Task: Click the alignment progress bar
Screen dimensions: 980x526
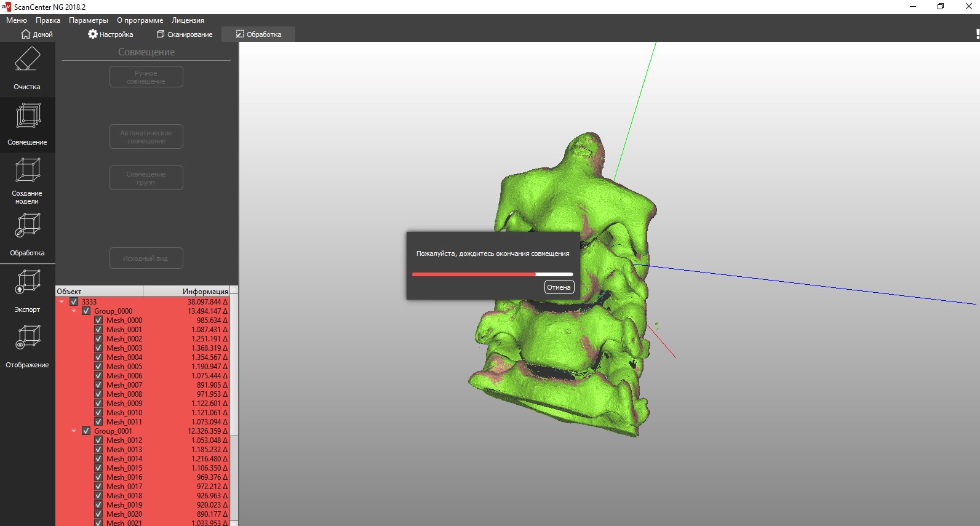Action: pos(492,274)
